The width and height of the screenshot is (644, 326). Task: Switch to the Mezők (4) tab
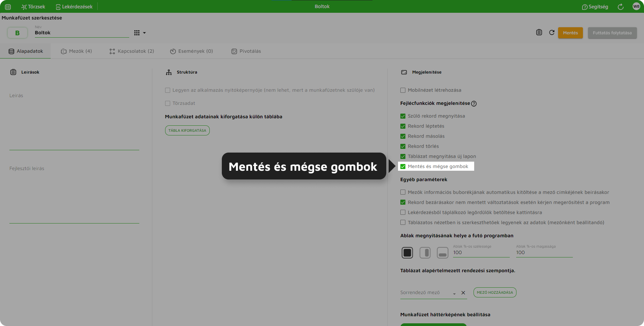(76, 51)
